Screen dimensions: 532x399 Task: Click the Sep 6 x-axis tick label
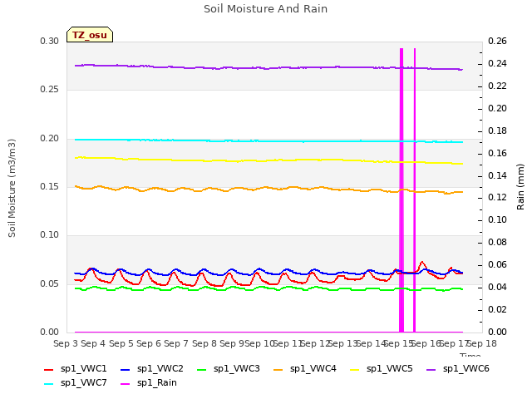coord(149,343)
